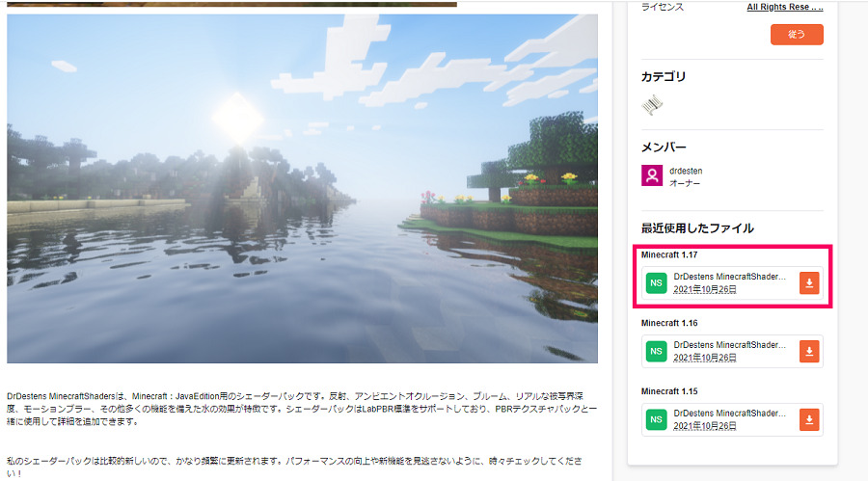Select the Minecraft 1.16 heading

point(669,323)
